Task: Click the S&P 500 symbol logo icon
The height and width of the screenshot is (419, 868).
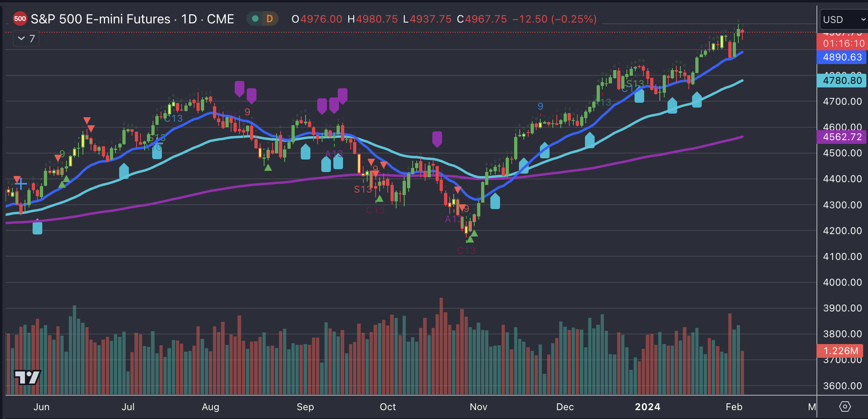Action: click(20, 18)
